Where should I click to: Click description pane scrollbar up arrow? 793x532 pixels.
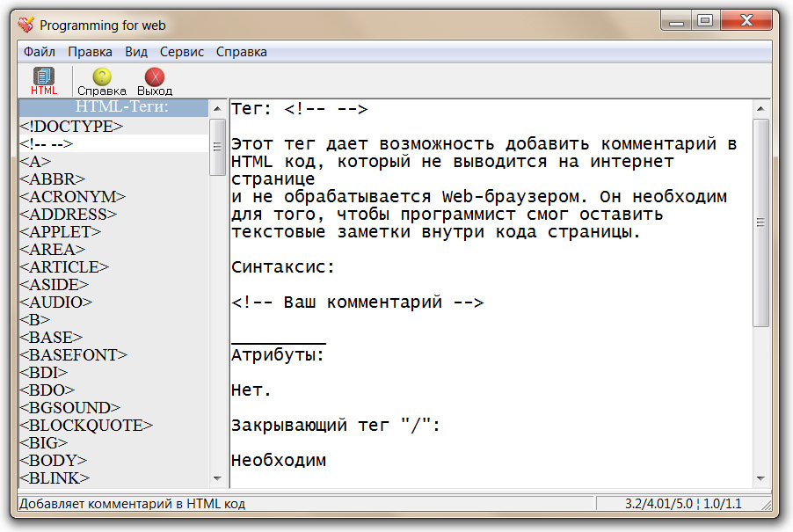click(760, 109)
